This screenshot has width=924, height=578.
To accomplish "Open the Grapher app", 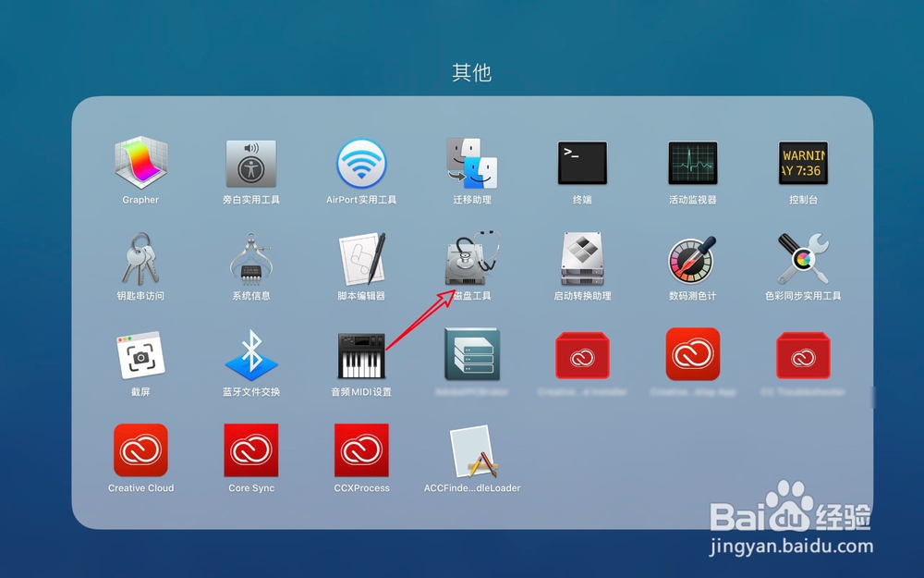I will coord(140,162).
